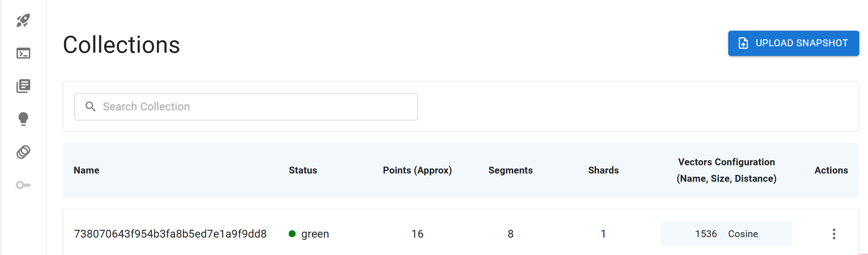
Task: Click the magnifier icon in the search box
Action: click(x=91, y=107)
